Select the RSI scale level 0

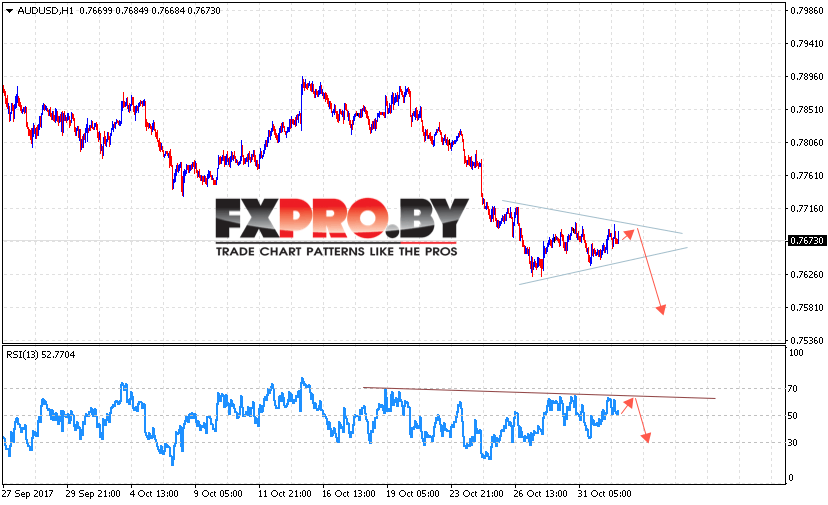[x=791, y=478]
